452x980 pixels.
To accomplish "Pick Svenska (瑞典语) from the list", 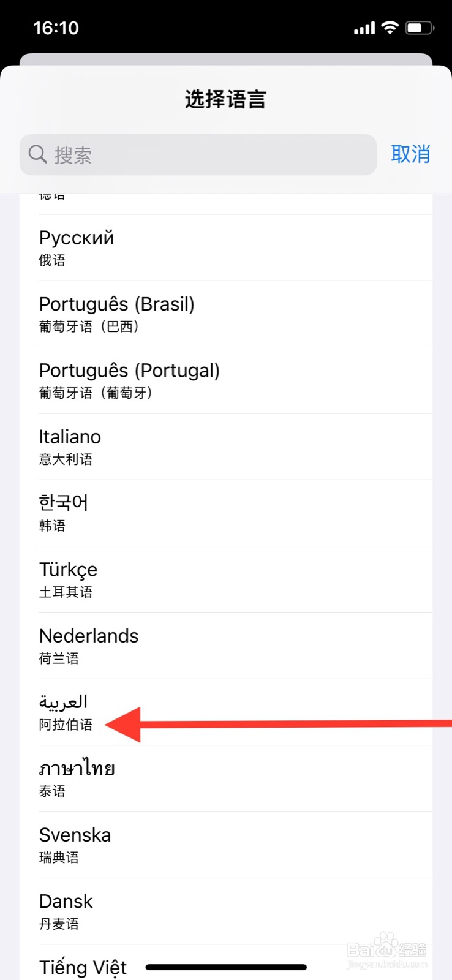I will 235,845.
